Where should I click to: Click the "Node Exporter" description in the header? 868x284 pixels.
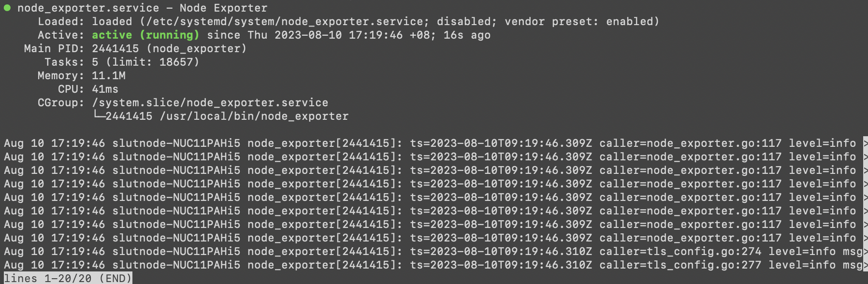point(223,8)
